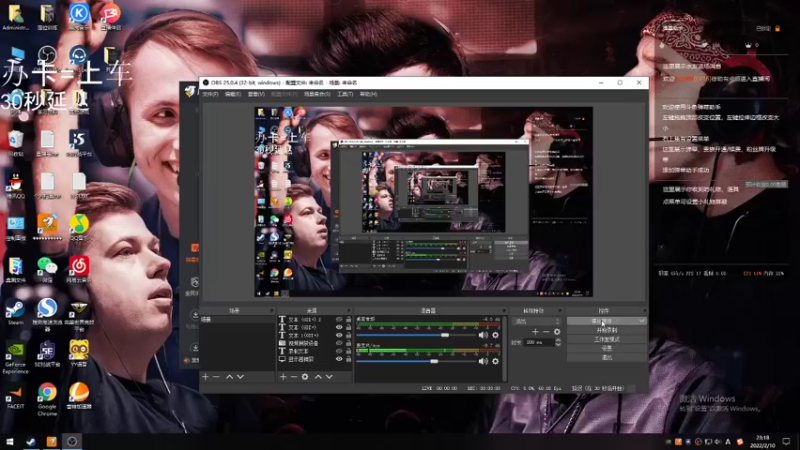Open the desktop audio gear settings
Image resolution: width=800 pixels, height=450 pixels.
(x=495, y=335)
